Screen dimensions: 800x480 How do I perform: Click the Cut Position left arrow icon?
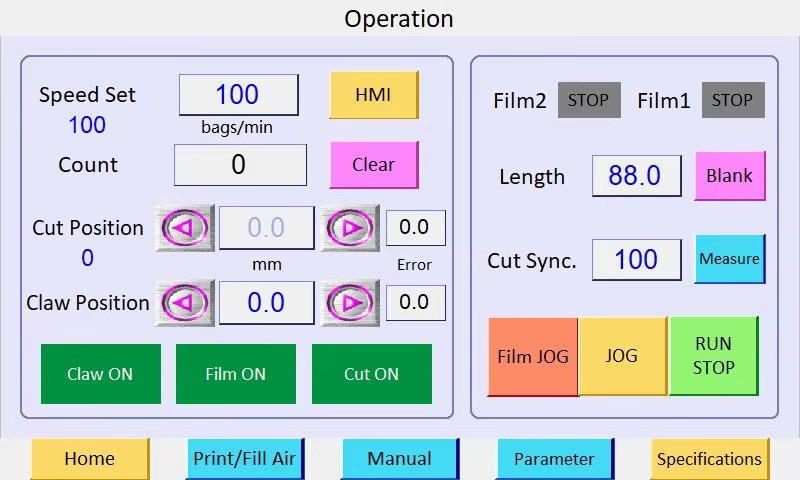(x=185, y=228)
